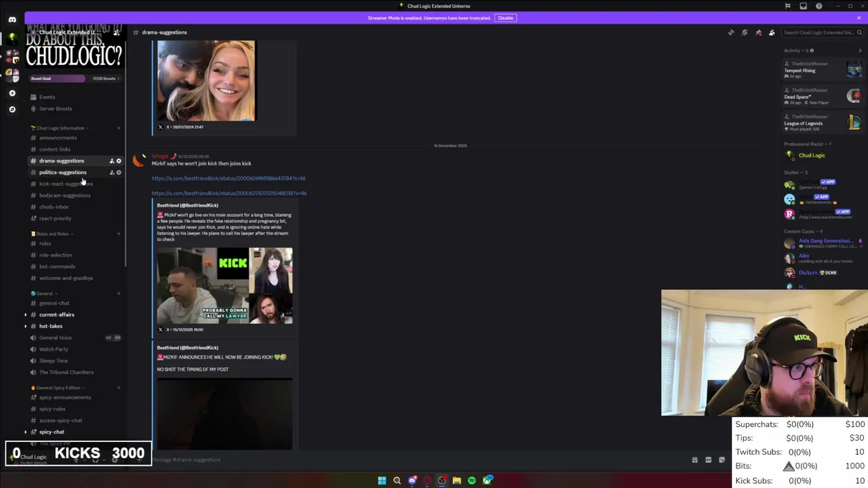Expand spicy-chat channel threads arrow
The width and height of the screenshot is (868, 488).
pos(26,432)
